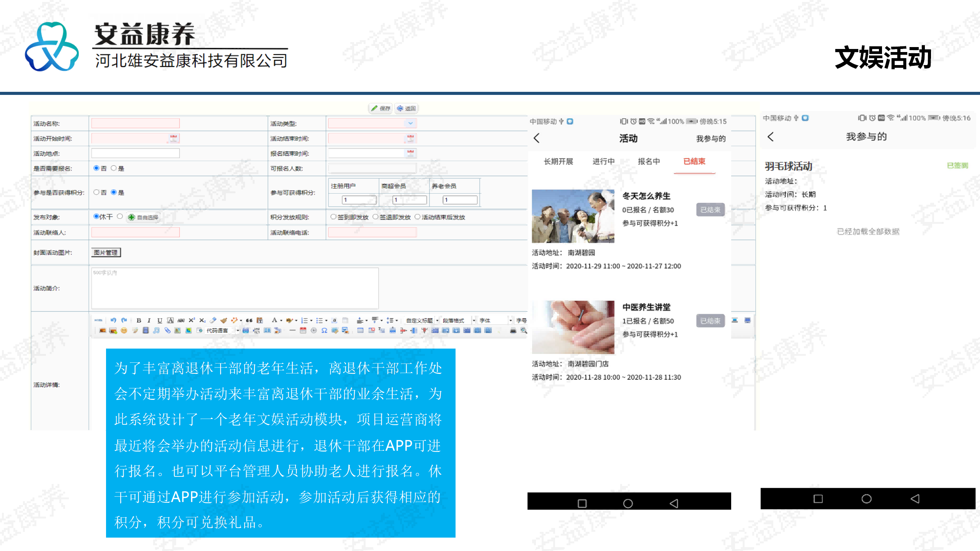Expand unordered list style arrow
980x551 pixels.
click(x=326, y=321)
